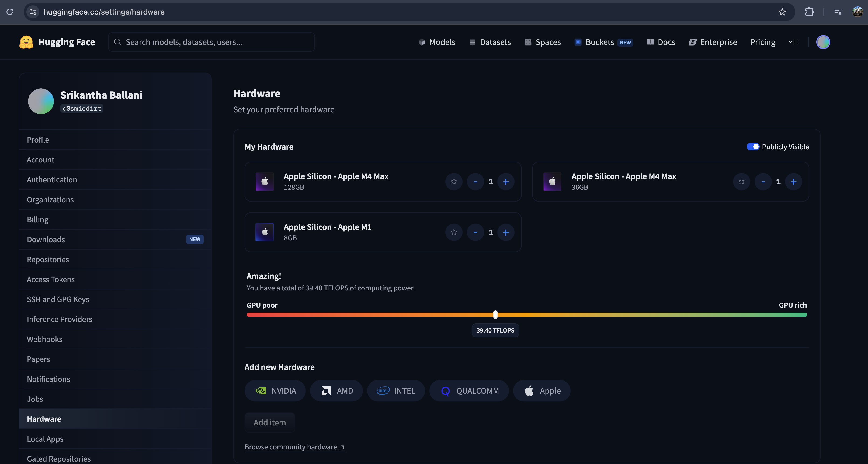Open Notifications settings in the sidebar
Viewport: 868px width, 464px height.
(115, 379)
